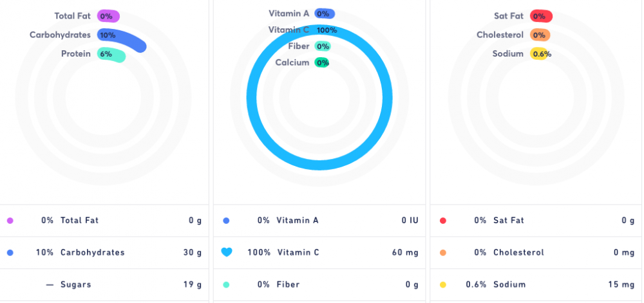
Task: Select the Total Fat 0% chart badge
Action: (x=108, y=16)
